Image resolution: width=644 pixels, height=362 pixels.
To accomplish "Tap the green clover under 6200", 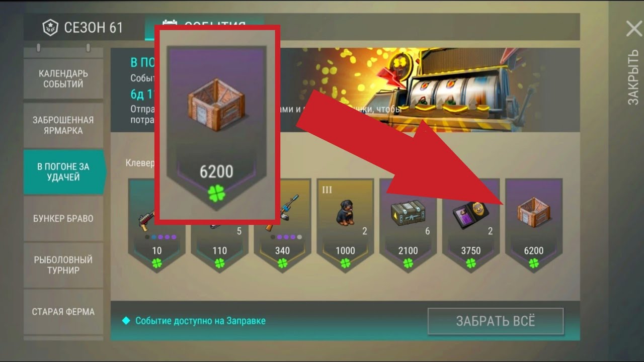I will (x=534, y=263).
